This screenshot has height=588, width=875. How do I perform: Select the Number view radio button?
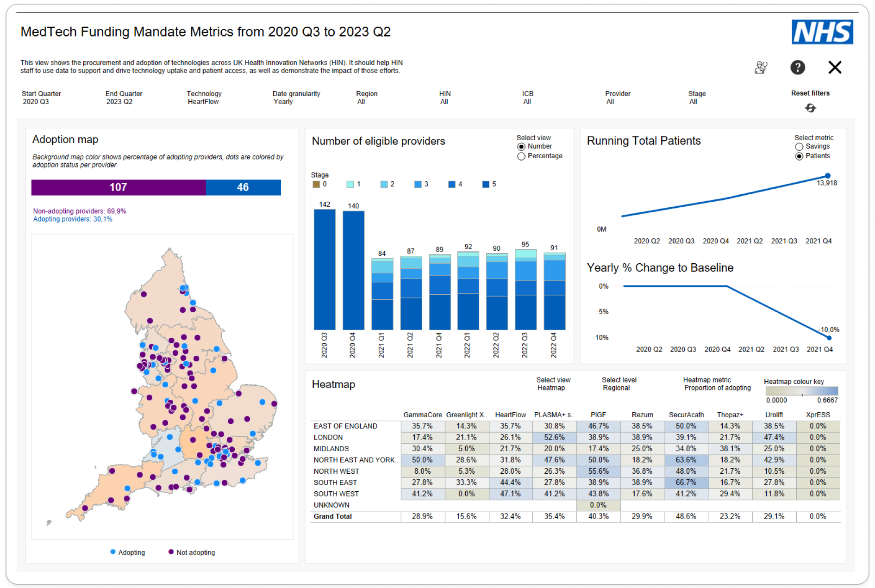coord(521,147)
